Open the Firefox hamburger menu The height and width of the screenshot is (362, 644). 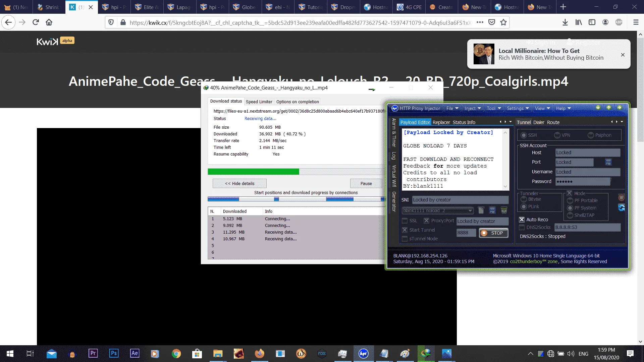[x=636, y=22]
